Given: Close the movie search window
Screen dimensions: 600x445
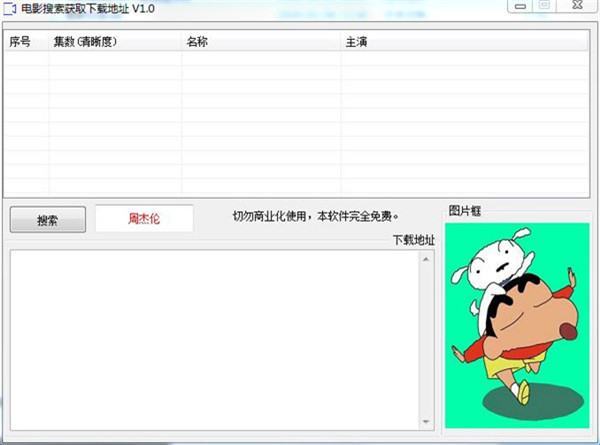Looking at the screenshot, I should (577, 5).
